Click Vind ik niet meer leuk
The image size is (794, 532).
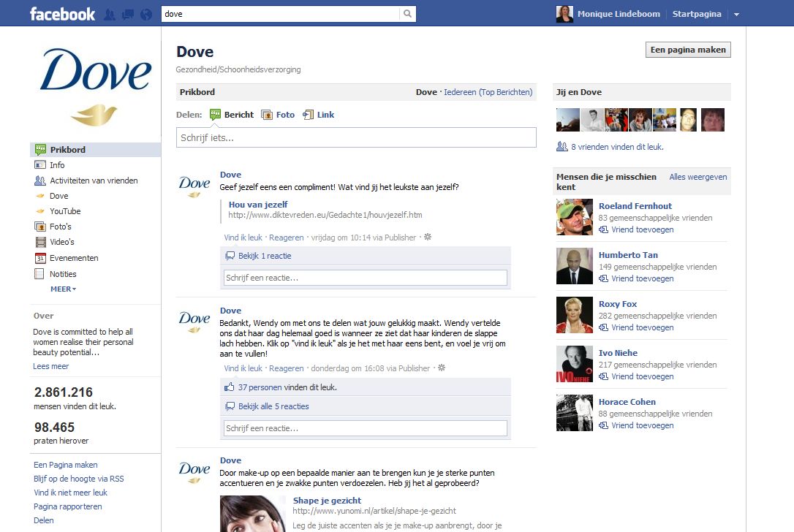pyautogui.click(x=70, y=493)
